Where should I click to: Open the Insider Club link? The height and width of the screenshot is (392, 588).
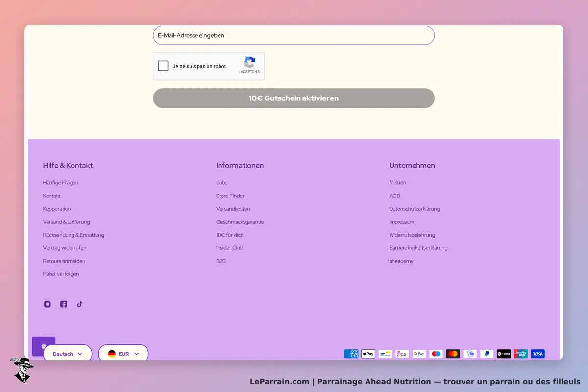pyautogui.click(x=230, y=248)
